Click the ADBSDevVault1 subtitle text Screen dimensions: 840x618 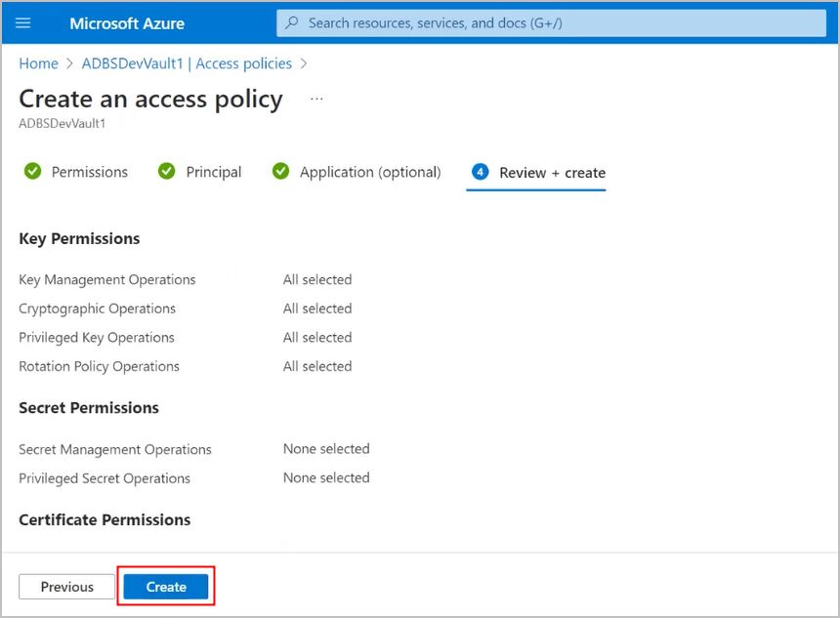pos(62,123)
